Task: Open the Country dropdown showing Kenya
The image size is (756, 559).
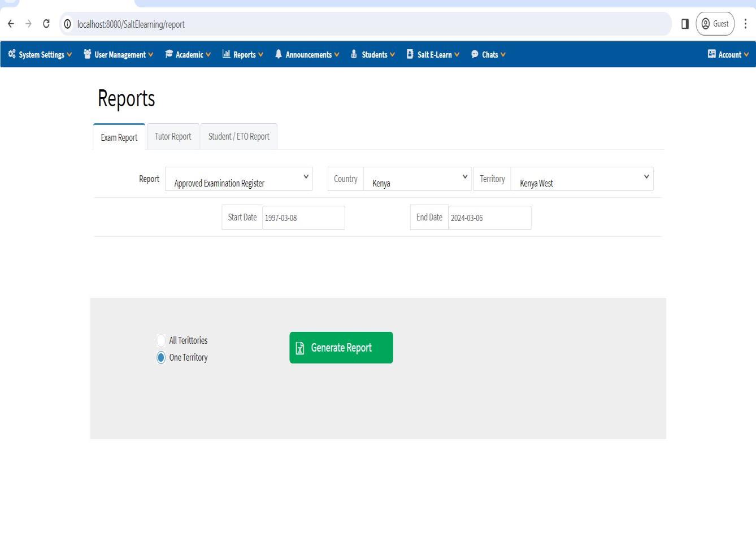Action: (417, 179)
